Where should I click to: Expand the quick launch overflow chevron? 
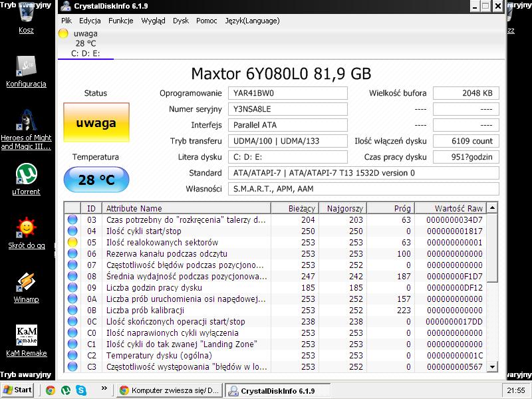[104, 388]
